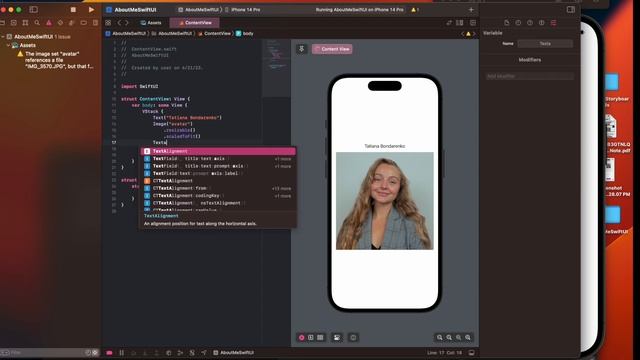Screen dimensions: 640x360
Task: Go forward in editor history
Action: point(127,23)
